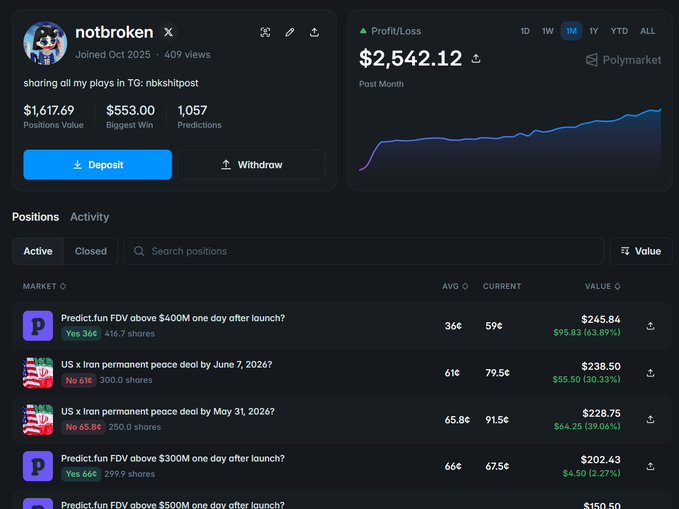Click the scan/QR frame icon near the profile name

265,32
